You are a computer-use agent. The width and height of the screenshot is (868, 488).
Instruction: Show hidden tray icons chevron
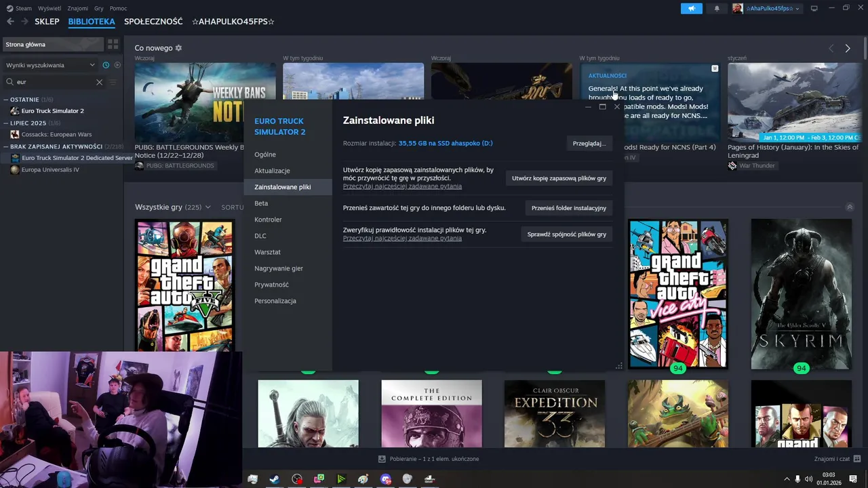(787, 479)
